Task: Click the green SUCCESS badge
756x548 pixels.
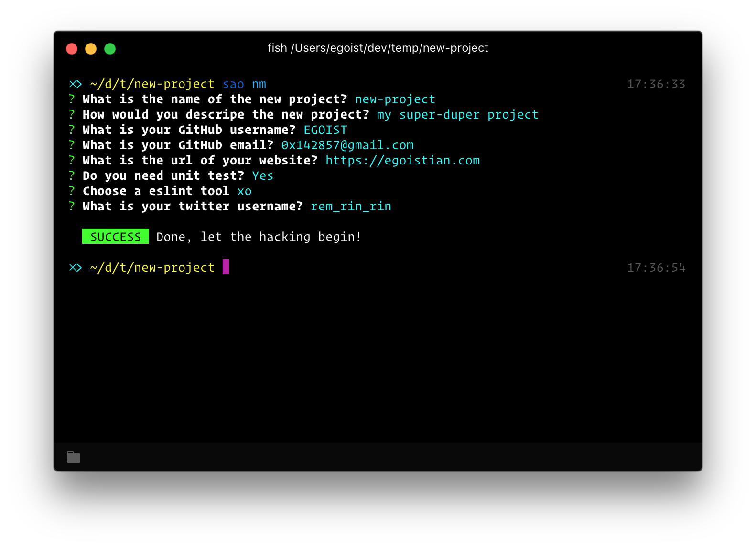Action: [116, 237]
